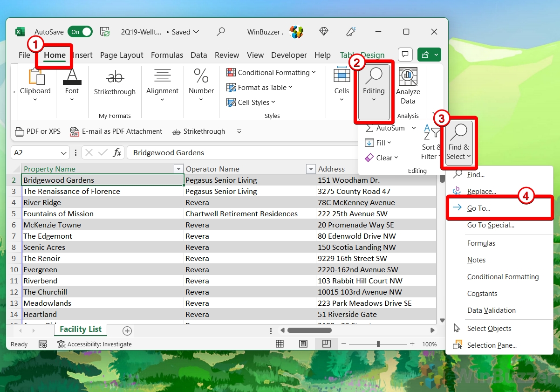This screenshot has height=392, width=560.
Task: Select Go To Special menu item
Action: 491,225
